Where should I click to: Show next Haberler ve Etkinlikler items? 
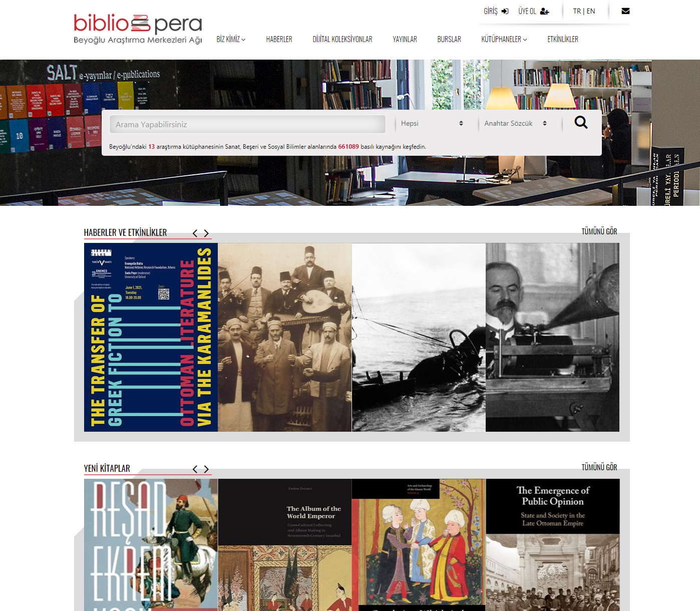[206, 233]
